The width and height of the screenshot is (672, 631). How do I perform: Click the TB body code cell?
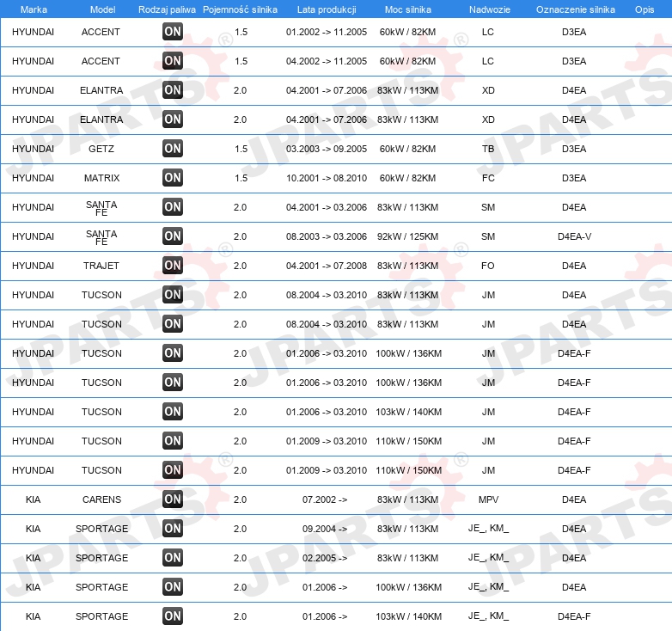click(x=488, y=149)
